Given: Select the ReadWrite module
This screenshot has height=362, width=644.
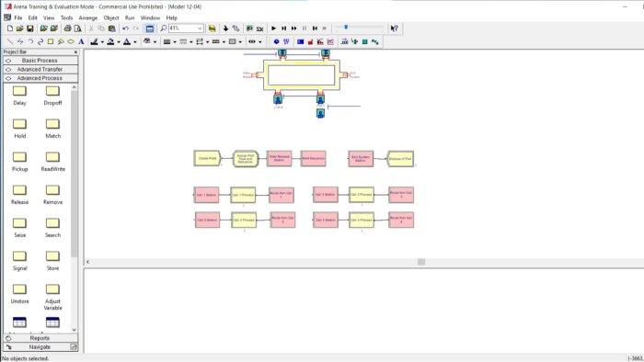Looking at the screenshot, I should pyautogui.click(x=52, y=162).
